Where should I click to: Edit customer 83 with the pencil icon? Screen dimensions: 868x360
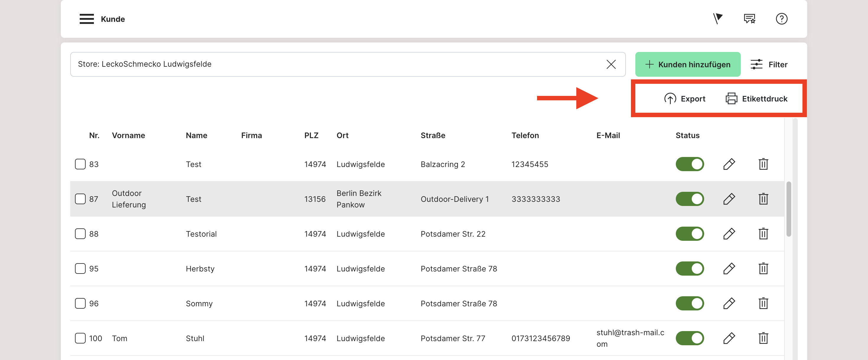pyautogui.click(x=729, y=164)
